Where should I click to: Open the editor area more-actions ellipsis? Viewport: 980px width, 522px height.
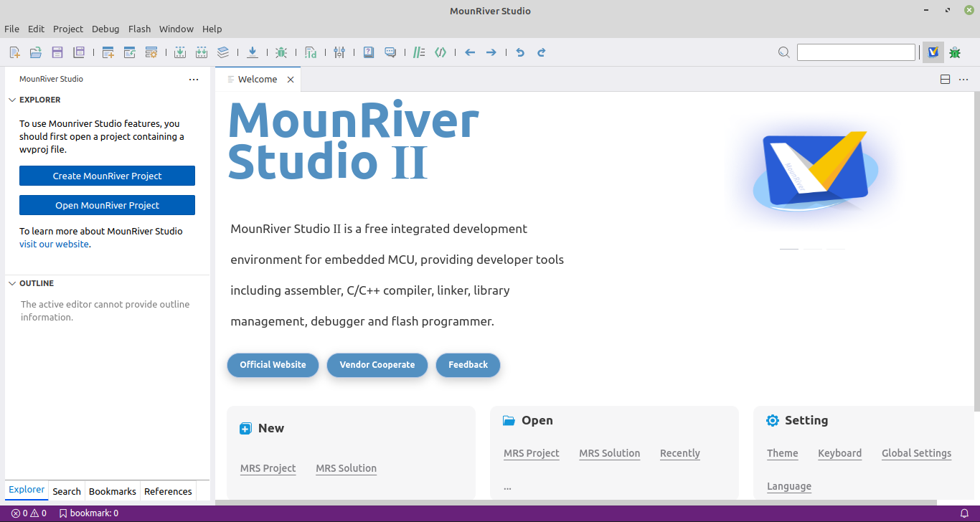click(x=963, y=80)
